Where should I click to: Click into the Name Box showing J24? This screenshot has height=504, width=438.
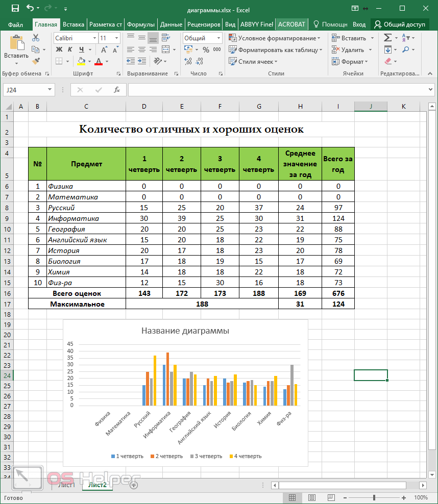25,90
